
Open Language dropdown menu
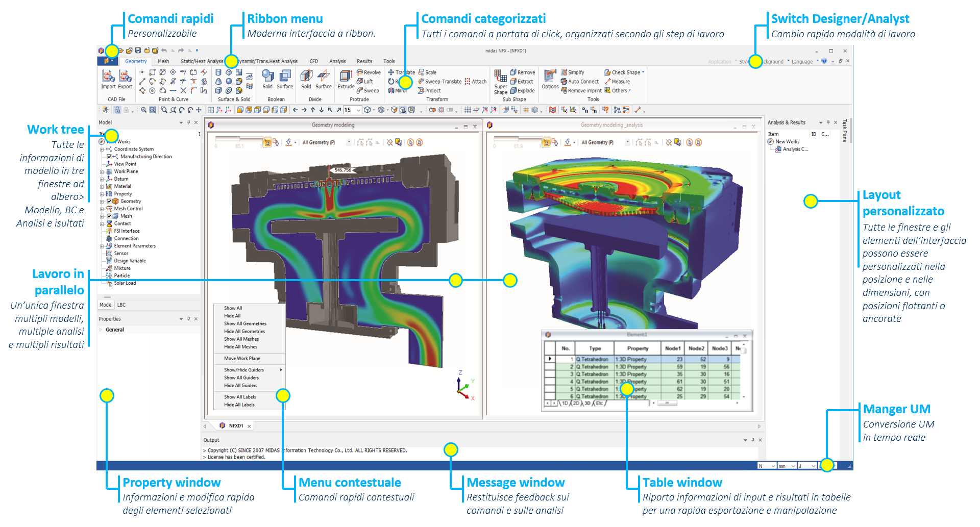[x=805, y=62]
